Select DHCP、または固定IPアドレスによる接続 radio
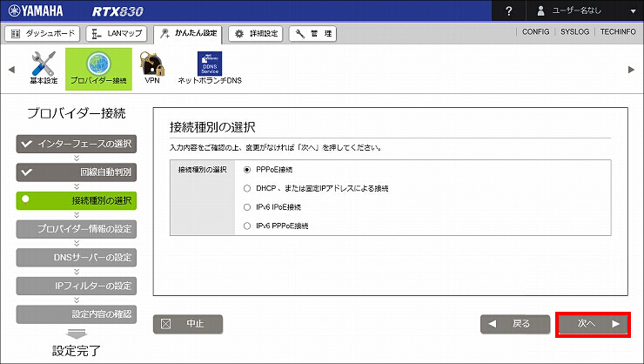 tap(247, 189)
